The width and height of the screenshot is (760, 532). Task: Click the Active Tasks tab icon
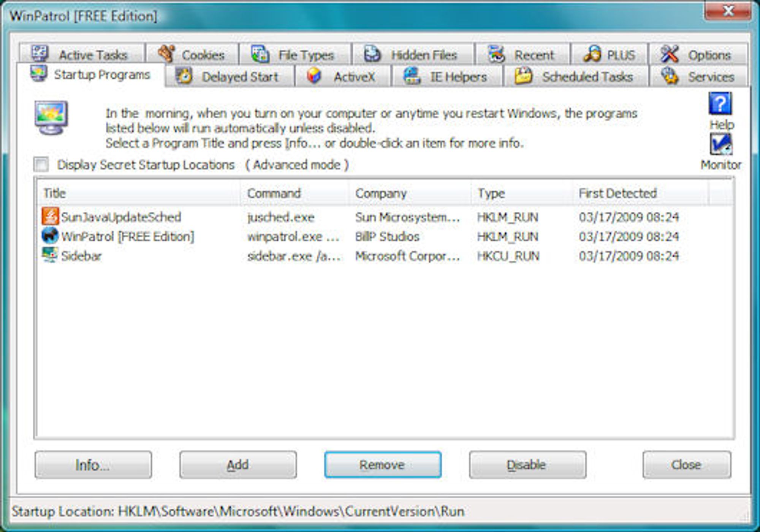point(40,54)
